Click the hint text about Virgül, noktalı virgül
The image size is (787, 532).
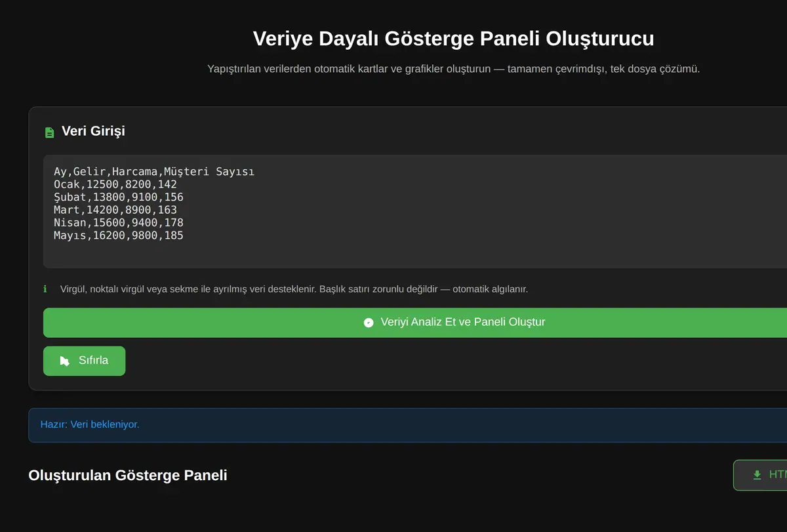click(x=294, y=289)
